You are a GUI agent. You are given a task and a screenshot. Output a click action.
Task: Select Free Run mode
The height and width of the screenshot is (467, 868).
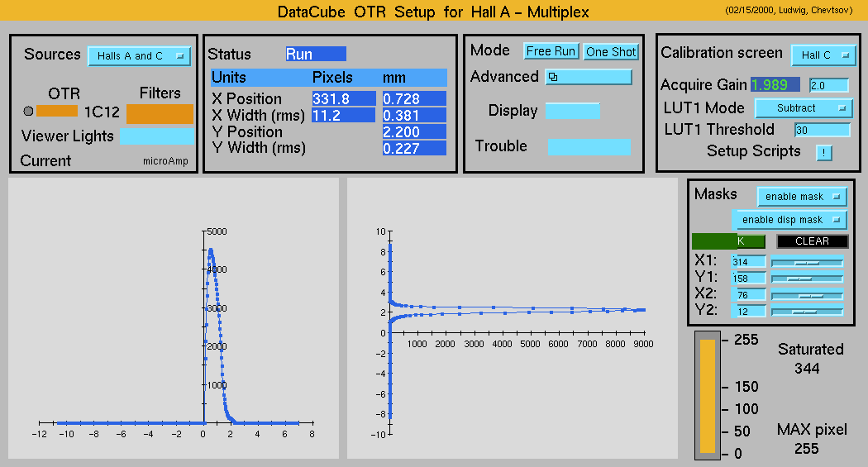(x=551, y=51)
